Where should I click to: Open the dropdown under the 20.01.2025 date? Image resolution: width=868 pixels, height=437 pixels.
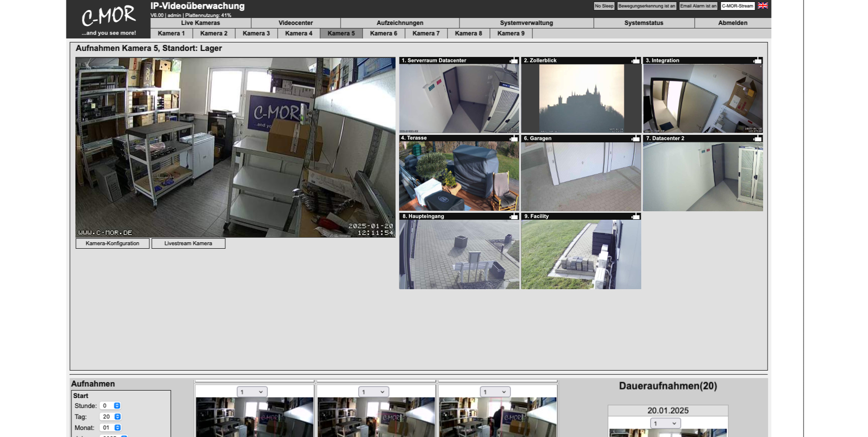click(665, 424)
